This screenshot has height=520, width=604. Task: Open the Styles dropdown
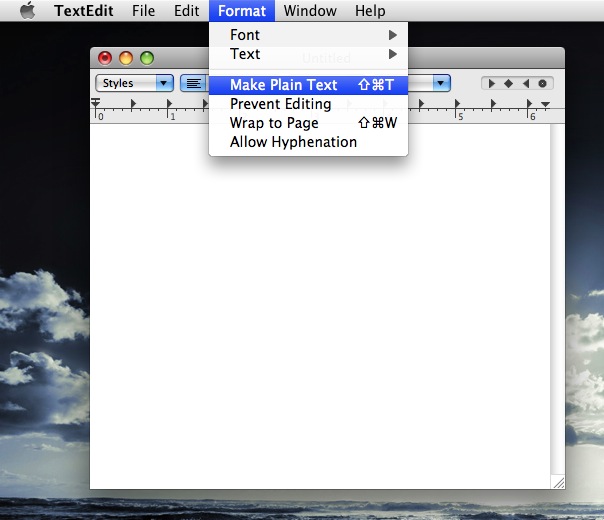point(134,83)
